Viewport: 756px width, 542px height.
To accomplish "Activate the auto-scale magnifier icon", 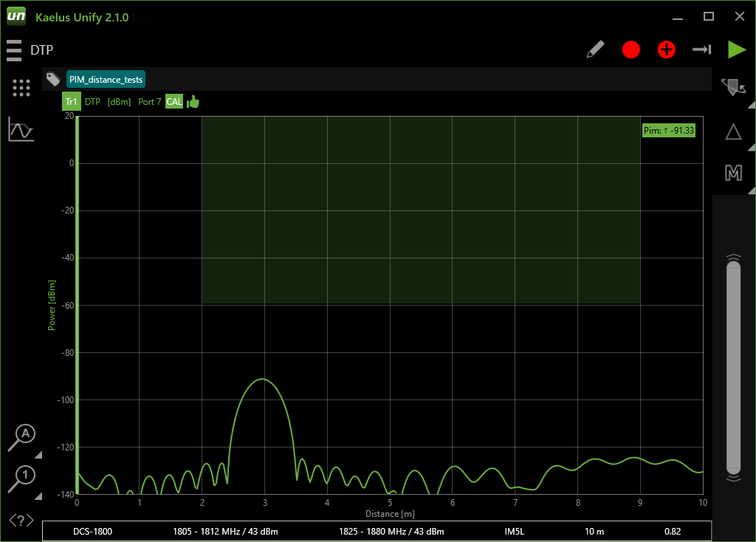I will [21, 436].
